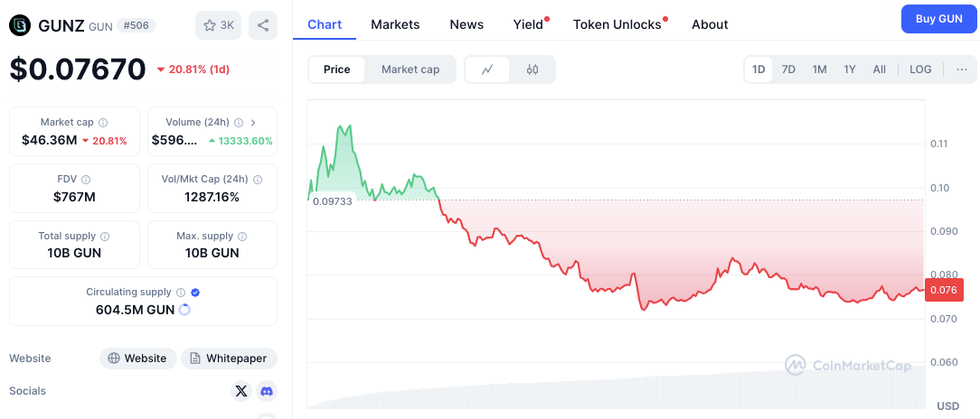Show the Circulating supply info icon
This screenshot has height=419, width=980.
tap(181, 293)
